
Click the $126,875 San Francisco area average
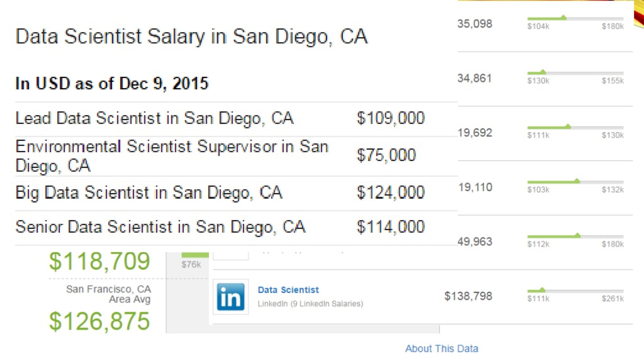pos(100,321)
